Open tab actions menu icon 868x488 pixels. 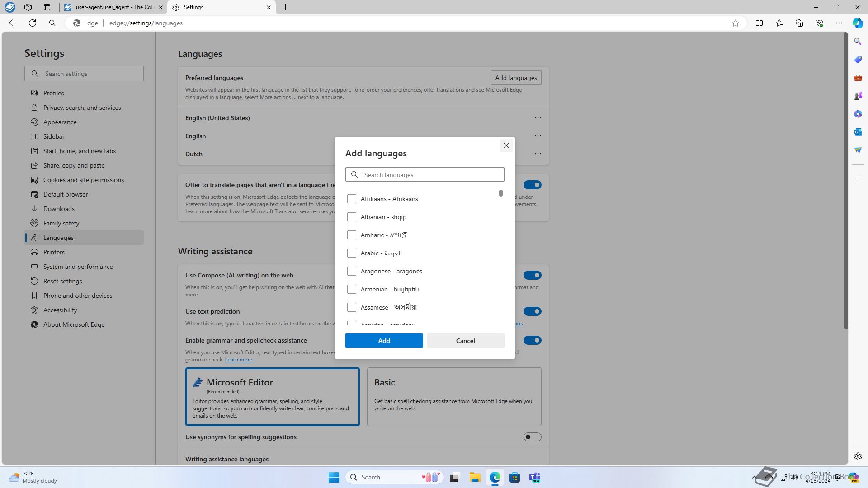pyautogui.click(x=47, y=7)
